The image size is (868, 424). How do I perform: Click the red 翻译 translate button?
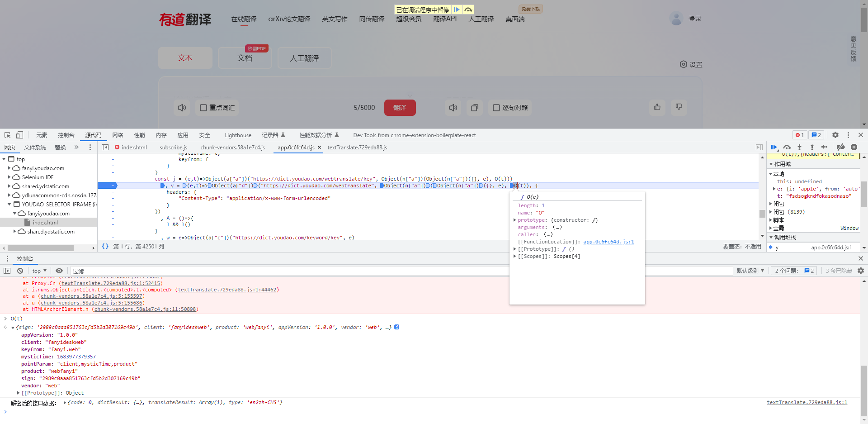(x=400, y=108)
